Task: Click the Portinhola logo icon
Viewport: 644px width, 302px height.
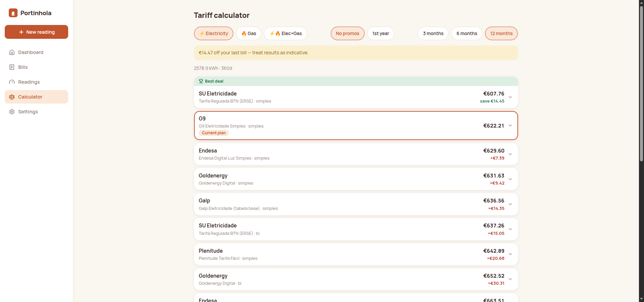Action: click(x=13, y=13)
